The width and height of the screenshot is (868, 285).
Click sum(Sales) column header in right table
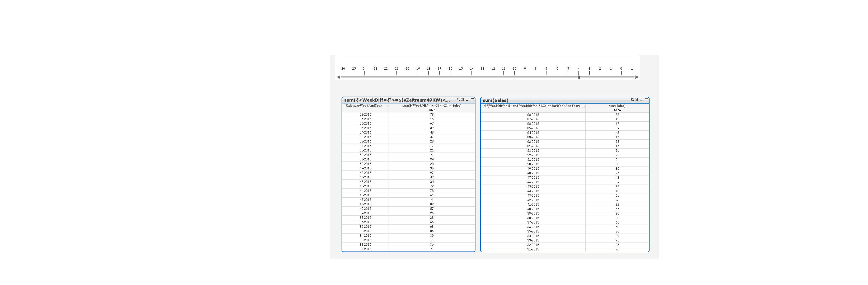point(617,106)
